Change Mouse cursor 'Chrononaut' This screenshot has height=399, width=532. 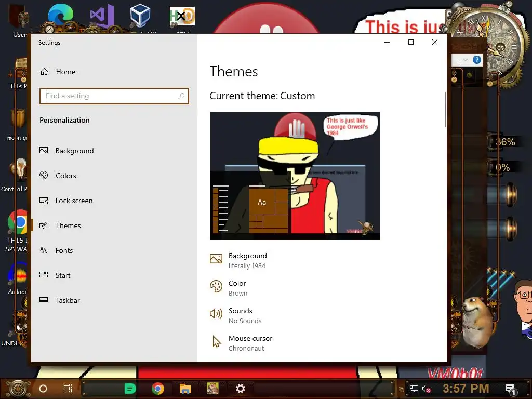(241, 343)
